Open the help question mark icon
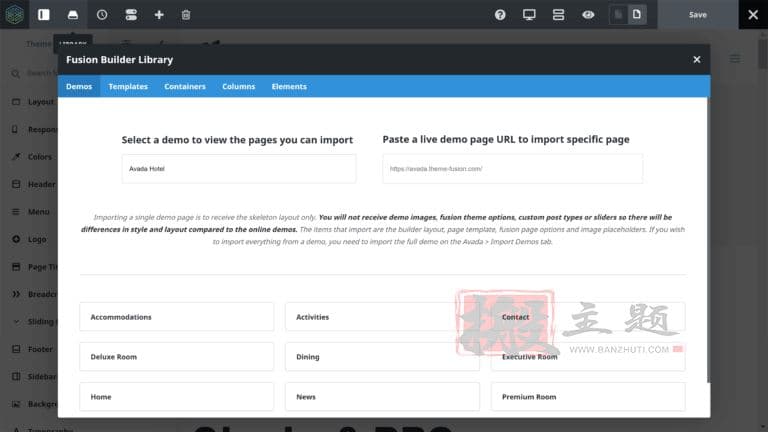Image resolution: width=768 pixels, height=432 pixels. tap(500, 15)
